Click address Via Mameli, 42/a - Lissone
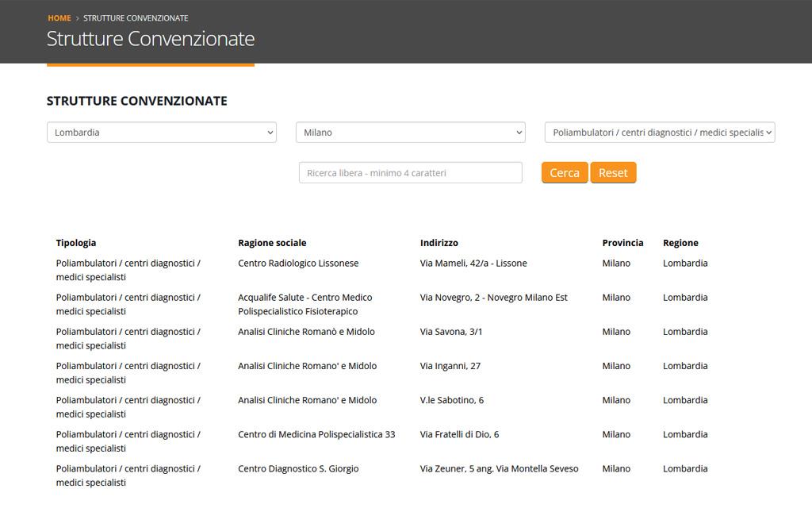The image size is (812, 508). tap(473, 264)
